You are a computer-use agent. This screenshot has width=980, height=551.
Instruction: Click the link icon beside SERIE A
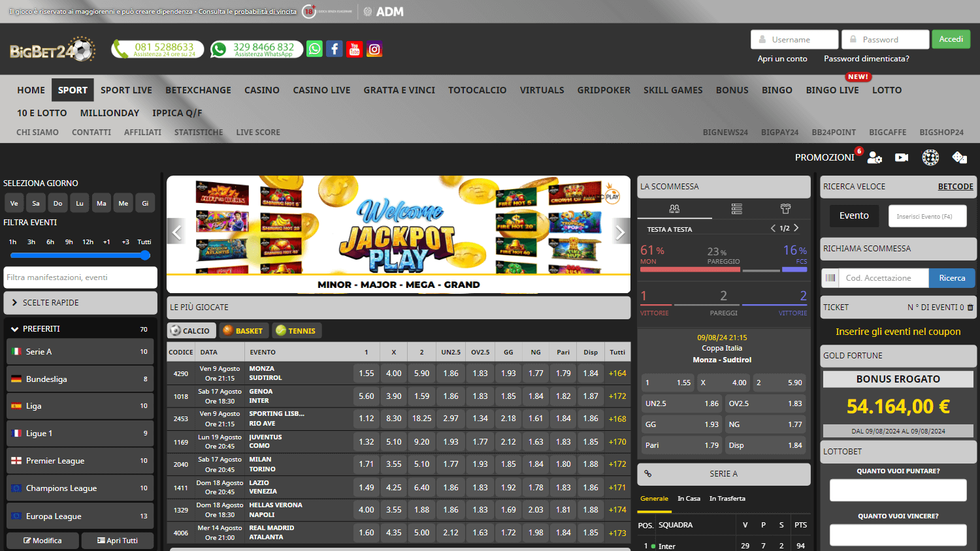pyautogui.click(x=647, y=474)
